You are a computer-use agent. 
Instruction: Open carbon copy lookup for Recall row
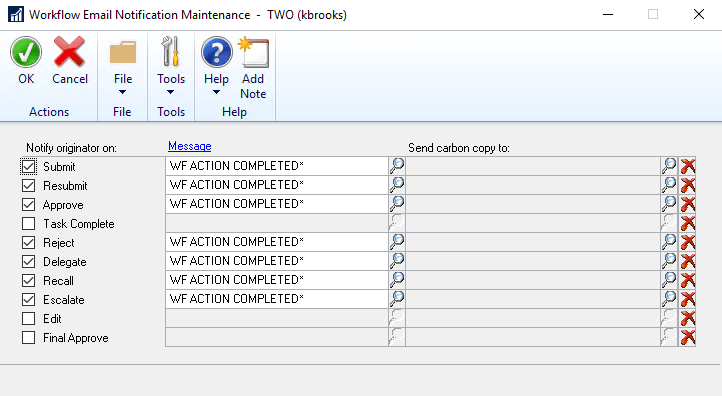(x=669, y=280)
